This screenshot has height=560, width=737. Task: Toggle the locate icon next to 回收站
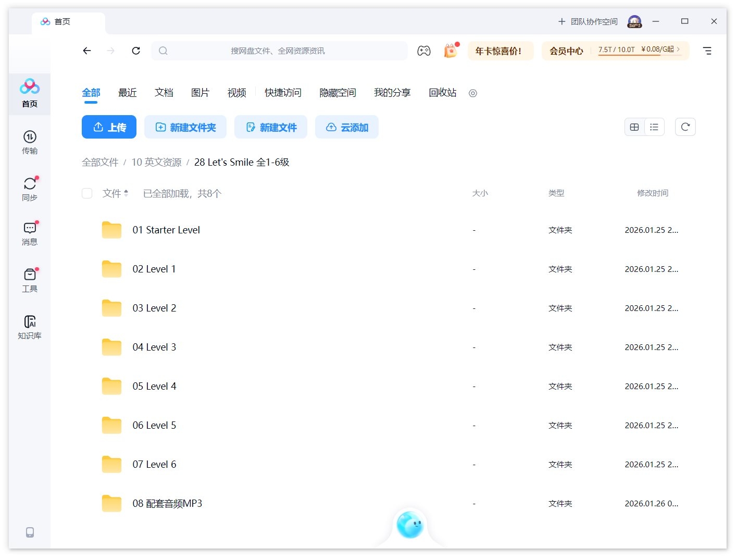click(472, 93)
